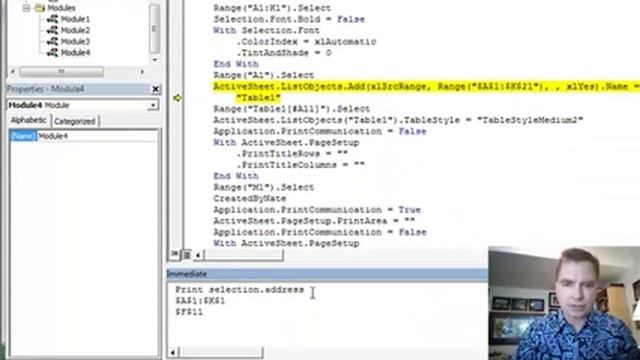
Task: Click the Range("A1:K1").Select line
Action: 272,8
